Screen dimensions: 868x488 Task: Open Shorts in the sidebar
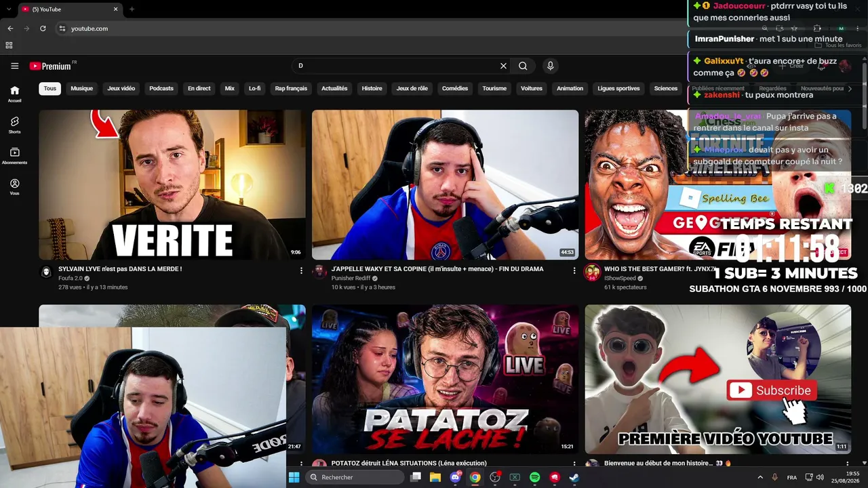(14, 125)
